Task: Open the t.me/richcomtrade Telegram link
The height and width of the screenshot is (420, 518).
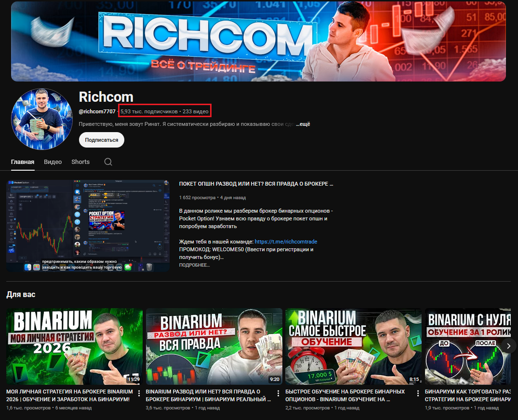Action: (x=286, y=242)
